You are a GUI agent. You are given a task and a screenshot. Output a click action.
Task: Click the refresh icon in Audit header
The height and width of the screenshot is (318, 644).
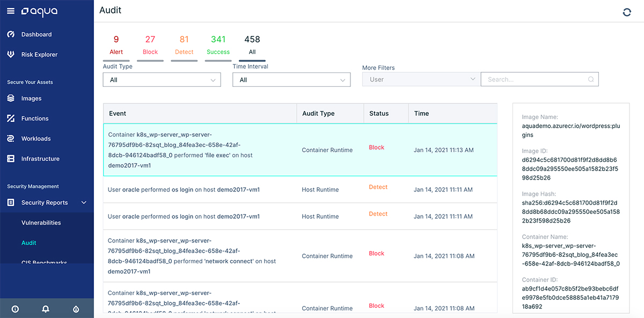click(627, 12)
